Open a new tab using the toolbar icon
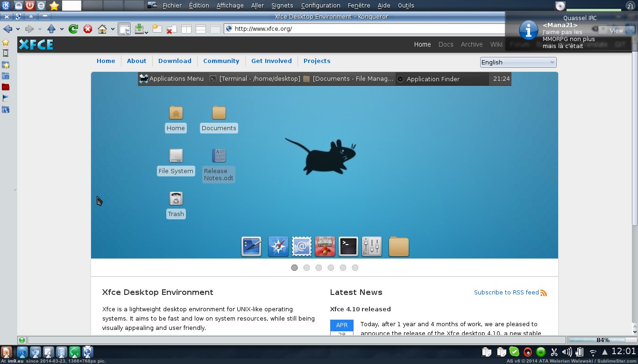 coord(156,29)
